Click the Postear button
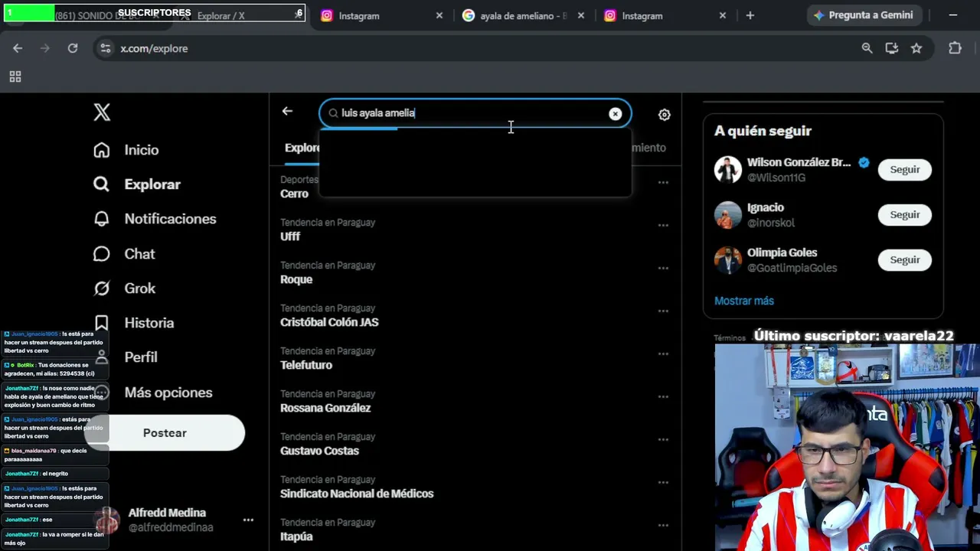Image resolution: width=980 pixels, height=551 pixels. pos(165,433)
